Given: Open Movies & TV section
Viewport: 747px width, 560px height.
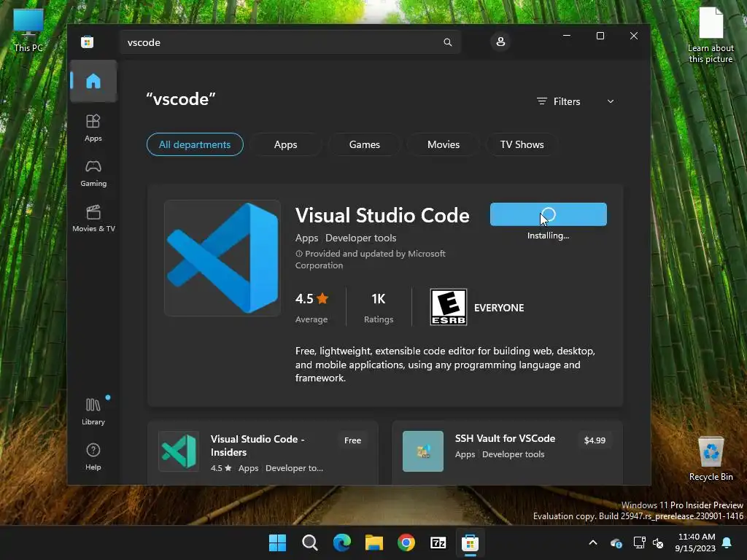Looking at the screenshot, I should tap(93, 219).
